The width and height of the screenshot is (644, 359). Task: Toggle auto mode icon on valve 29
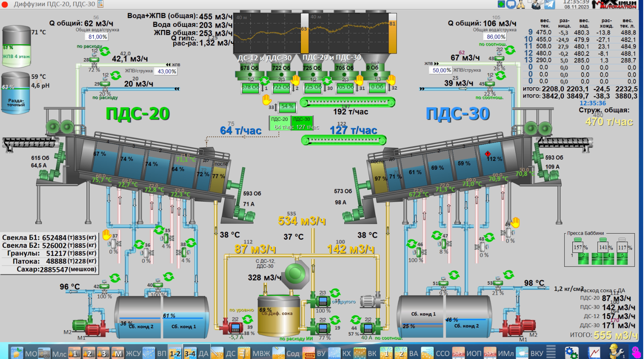click(x=116, y=75)
